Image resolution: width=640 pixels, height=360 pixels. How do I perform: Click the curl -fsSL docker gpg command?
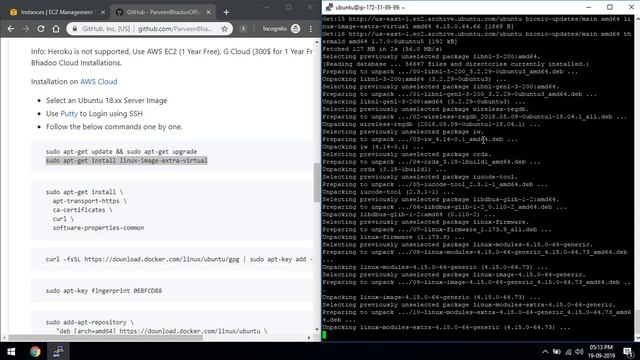pyautogui.click(x=179, y=259)
